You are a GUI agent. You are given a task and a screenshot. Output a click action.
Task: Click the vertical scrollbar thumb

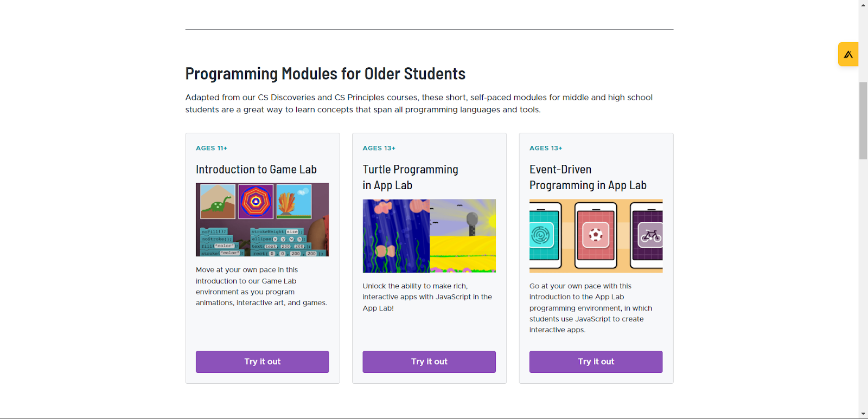click(x=863, y=120)
